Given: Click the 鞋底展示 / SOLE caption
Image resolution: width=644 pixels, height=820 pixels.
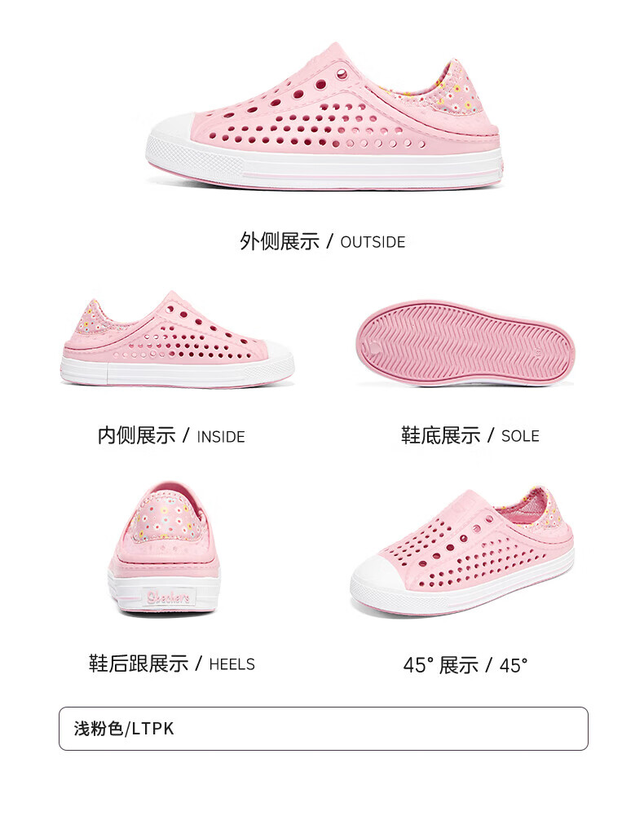Looking at the screenshot, I should (x=470, y=435).
